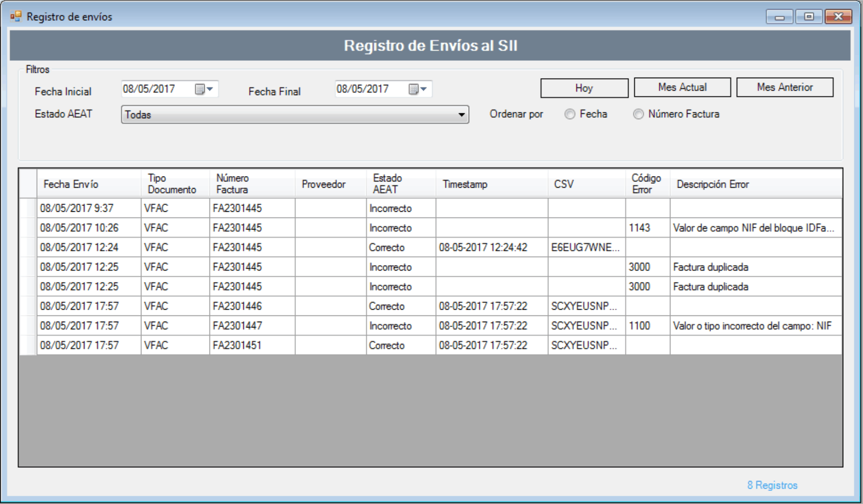Viewport: 863px width, 504px height.
Task: Click the CSV column header
Action: point(587,184)
